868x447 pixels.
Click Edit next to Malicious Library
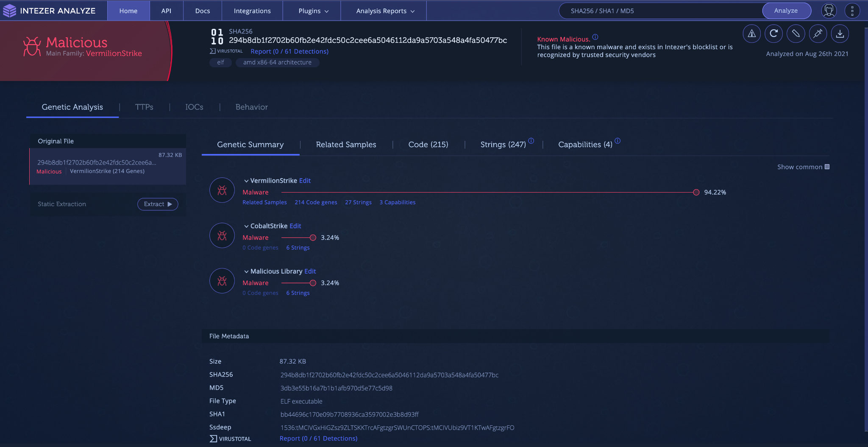[x=310, y=271]
